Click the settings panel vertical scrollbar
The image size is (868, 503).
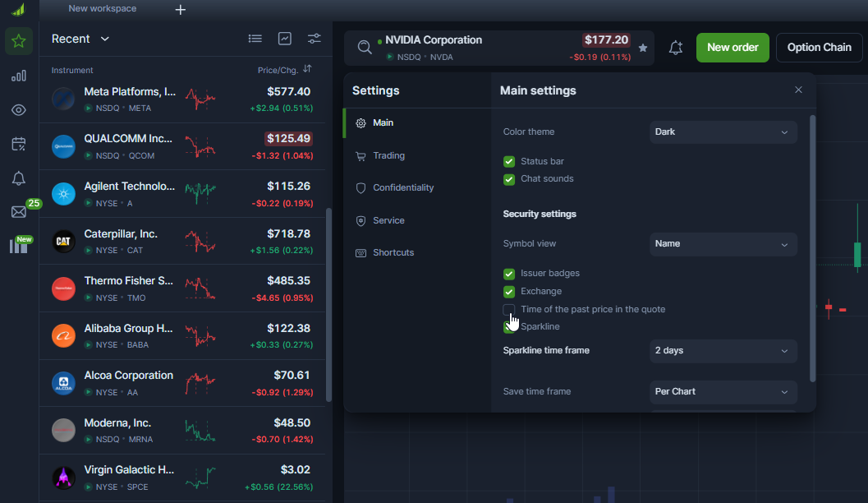813,247
